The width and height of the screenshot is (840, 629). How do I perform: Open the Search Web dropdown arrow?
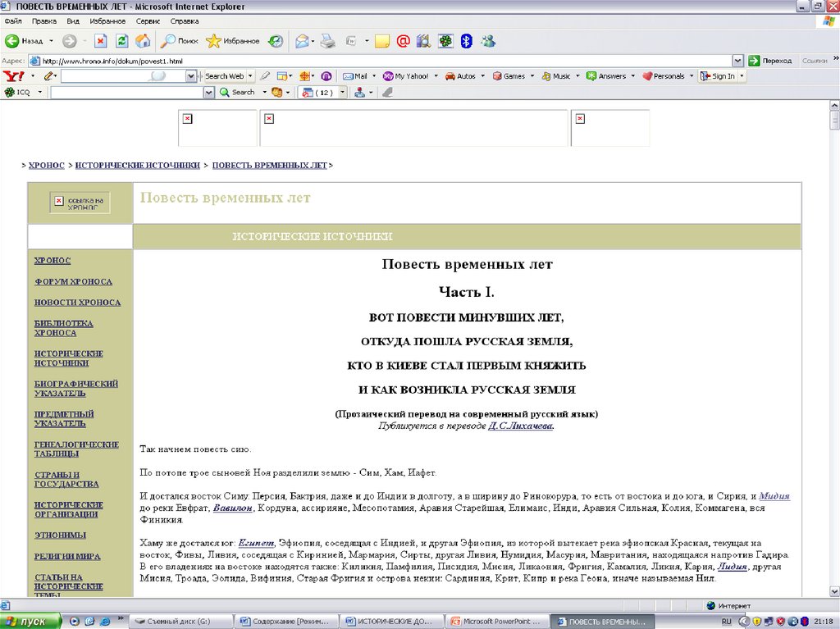[250, 76]
